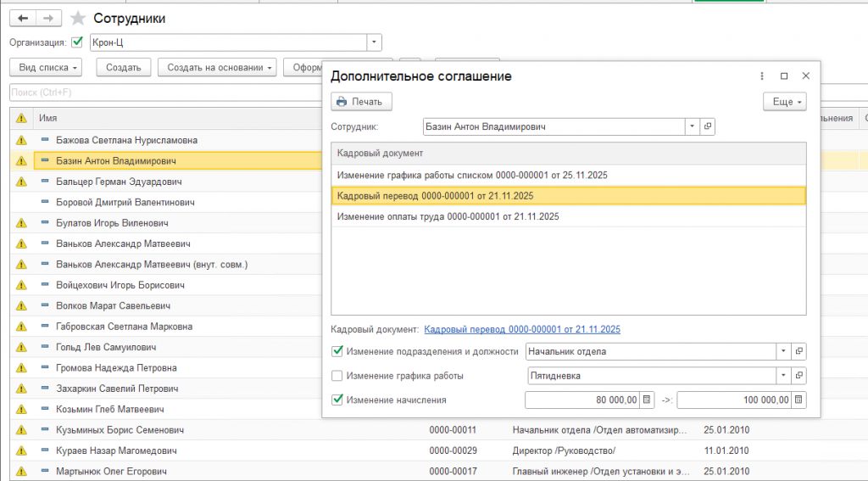Enable Изменение графика работы checkbox

[337, 376]
